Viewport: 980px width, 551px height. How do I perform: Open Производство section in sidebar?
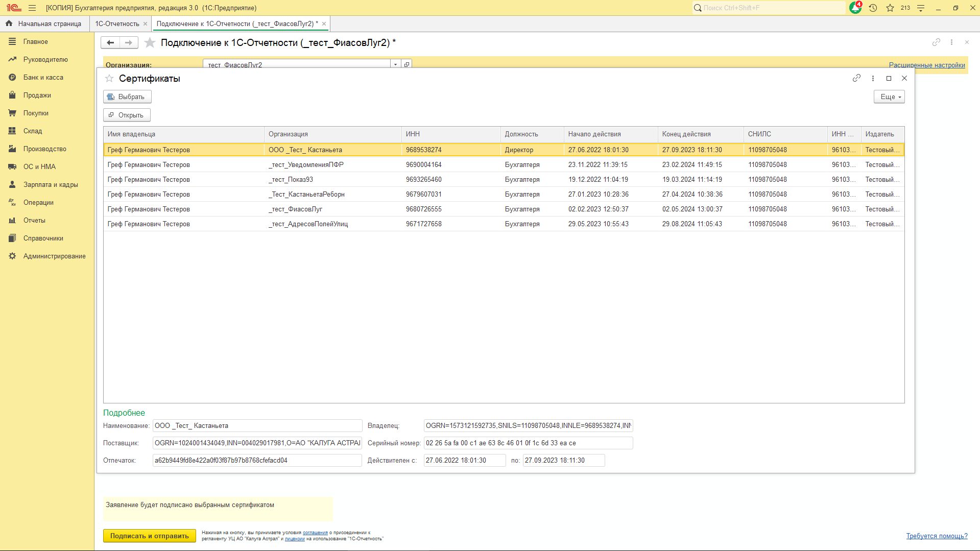click(x=45, y=149)
